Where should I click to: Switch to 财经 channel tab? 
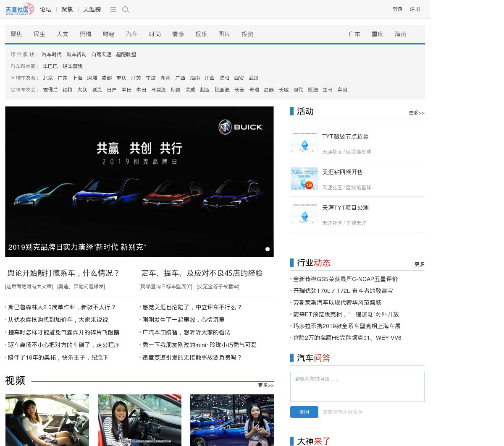coord(109,34)
